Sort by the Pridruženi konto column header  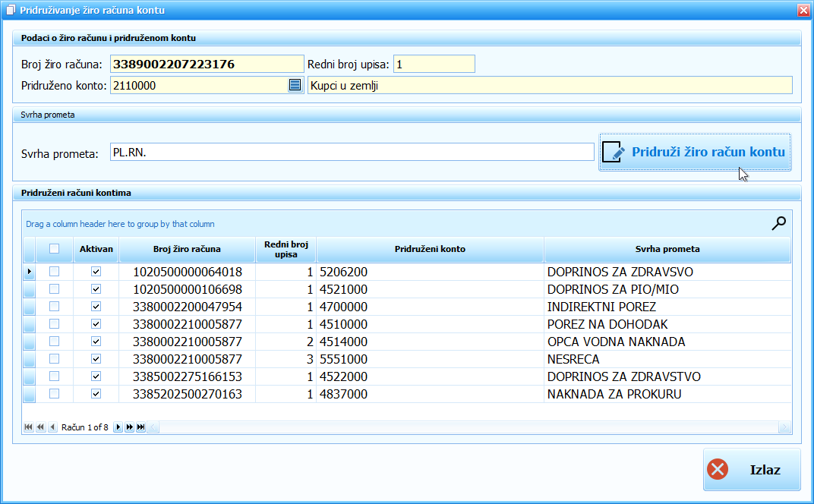[430, 249]
